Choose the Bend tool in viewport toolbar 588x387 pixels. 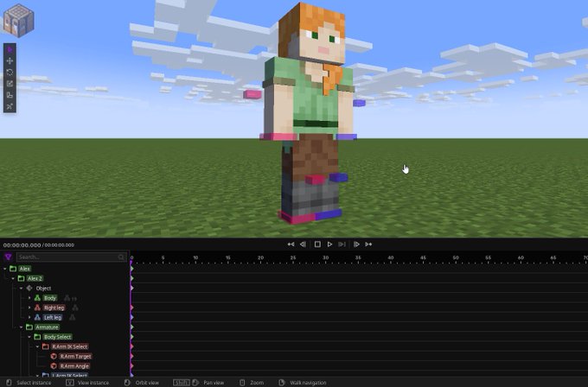[10, 95]
